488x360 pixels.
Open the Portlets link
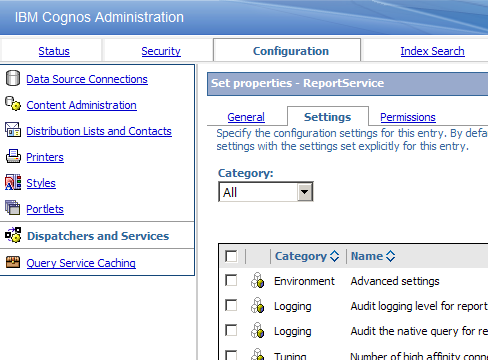[x=45, y=209]
